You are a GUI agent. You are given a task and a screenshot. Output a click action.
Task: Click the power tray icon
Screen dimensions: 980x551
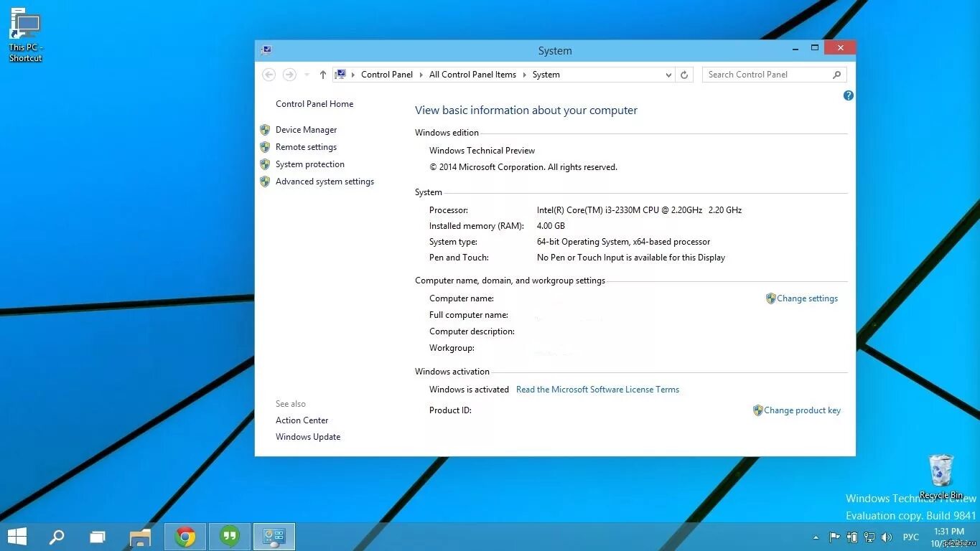tap(852, 537)
